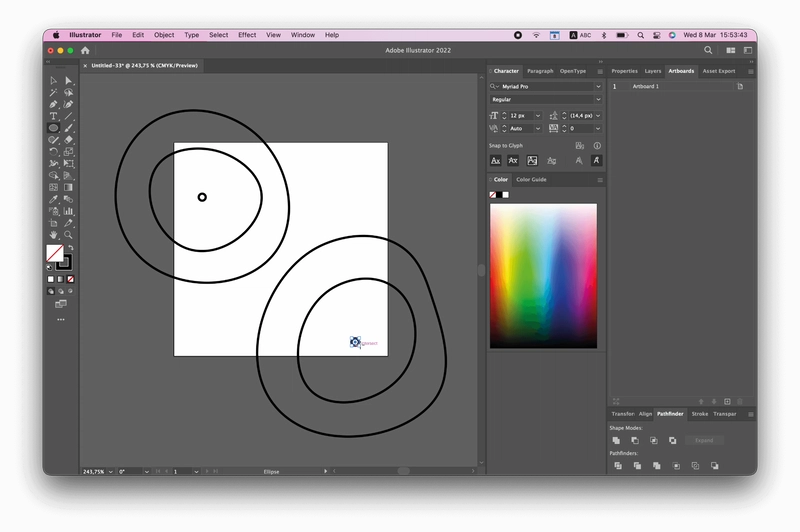Click the Unite shape mode icon
The image size is (800, 532).
[x=616, y=440]
